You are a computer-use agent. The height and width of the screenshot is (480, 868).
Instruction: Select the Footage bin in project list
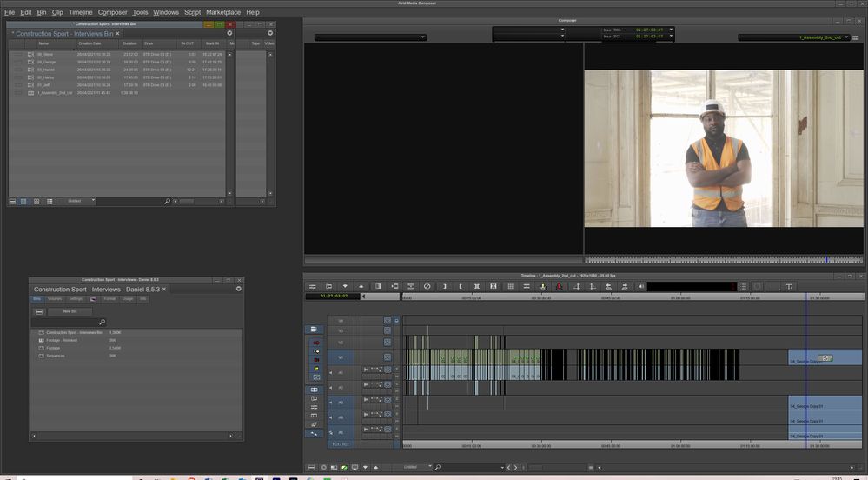53,348
